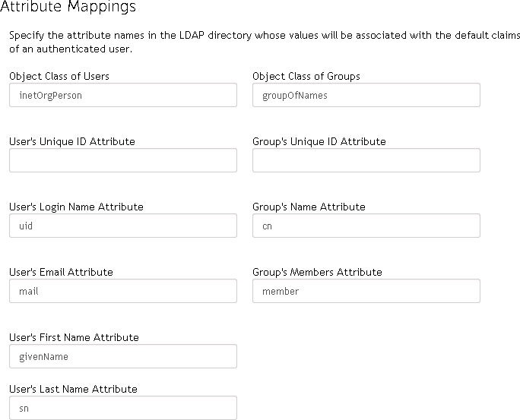Click the "Group's Name Attribute" label
This screenshot has width=520, height=420.
[309, 207]
